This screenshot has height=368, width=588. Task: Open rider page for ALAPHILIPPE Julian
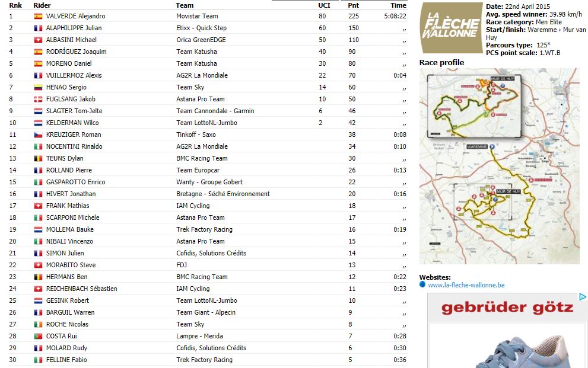74,28
